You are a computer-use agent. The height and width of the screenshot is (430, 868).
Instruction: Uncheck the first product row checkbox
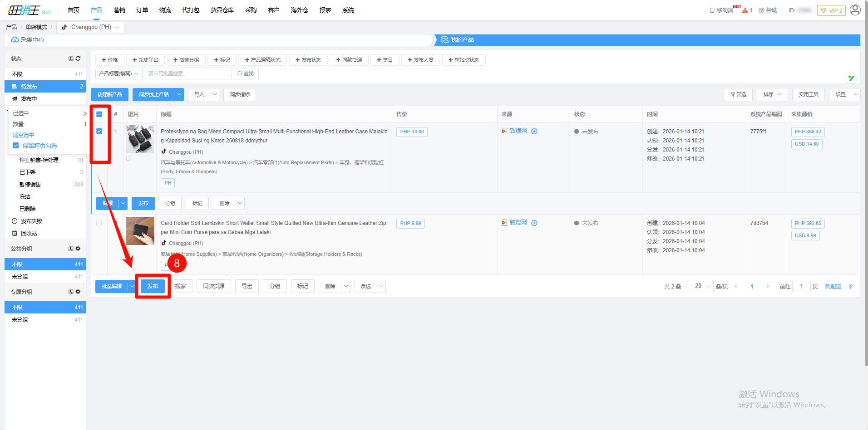pos(99,131)
